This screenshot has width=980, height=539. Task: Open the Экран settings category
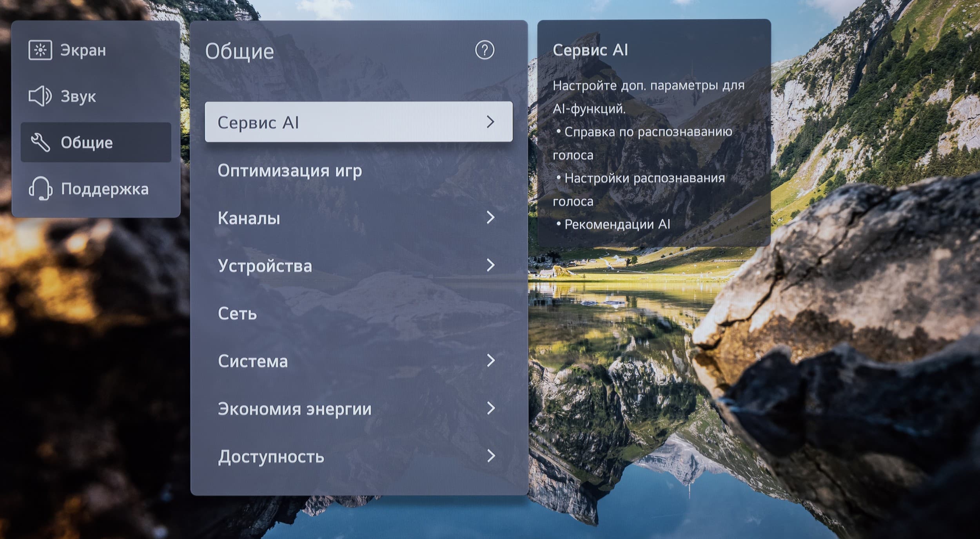83,51
